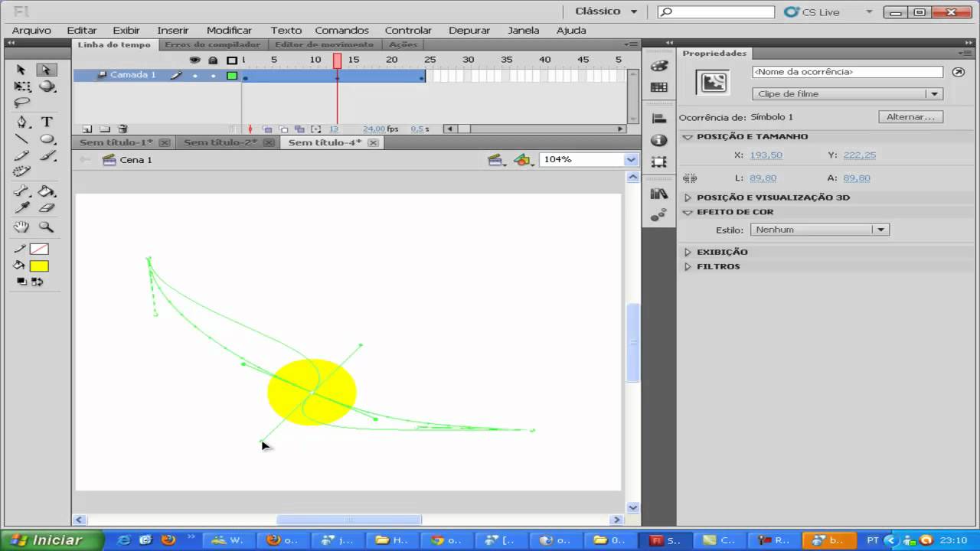Expand POSIÇÃO E VISUALIZAÇÃO 3D section
This screenshot has width=980, height=551.
(x=688, y=197)
